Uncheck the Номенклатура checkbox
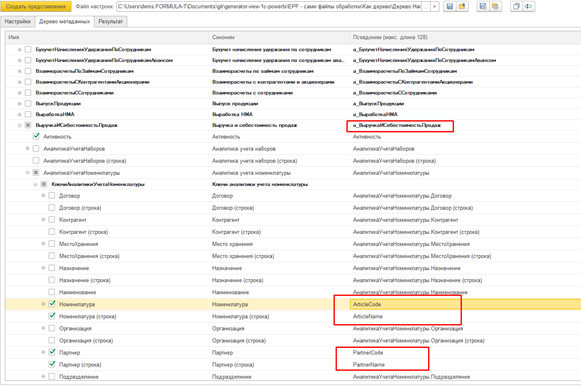581x387 pixels. 52,304
